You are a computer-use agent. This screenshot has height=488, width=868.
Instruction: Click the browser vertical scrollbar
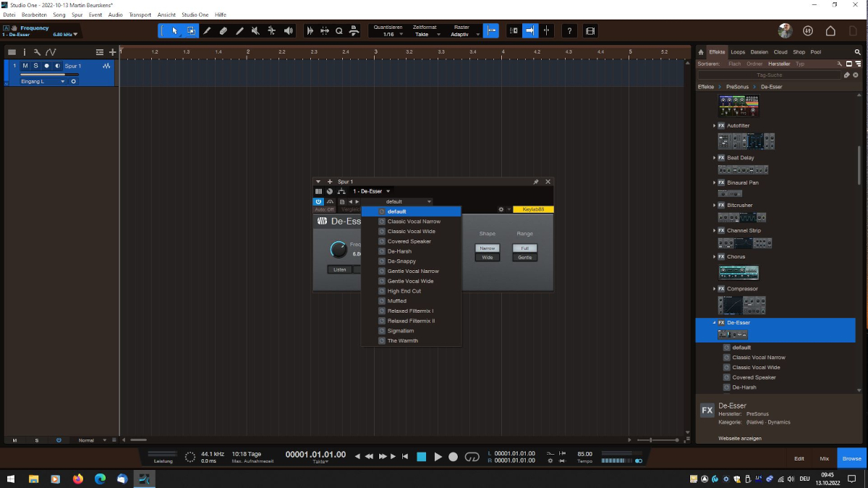859,164
